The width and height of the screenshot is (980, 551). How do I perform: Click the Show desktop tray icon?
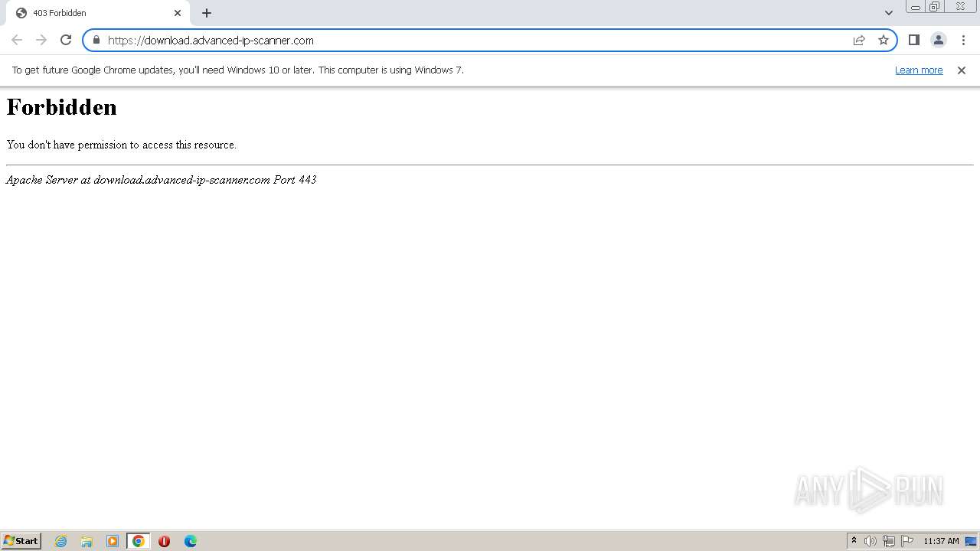tap(971, 541)
